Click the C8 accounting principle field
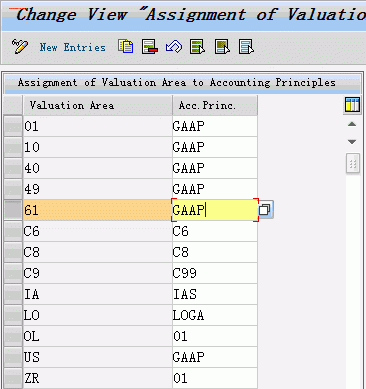 click(x=215, y=252)
